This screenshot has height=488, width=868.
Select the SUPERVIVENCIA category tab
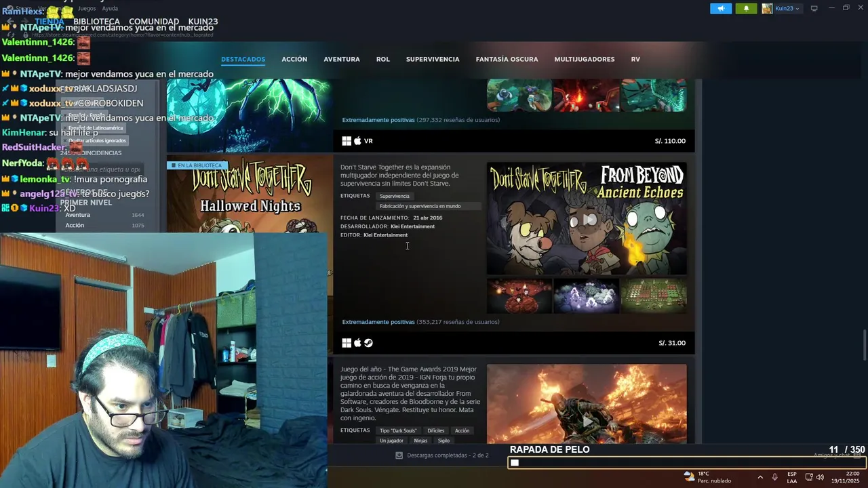click(x=433, y=59)
